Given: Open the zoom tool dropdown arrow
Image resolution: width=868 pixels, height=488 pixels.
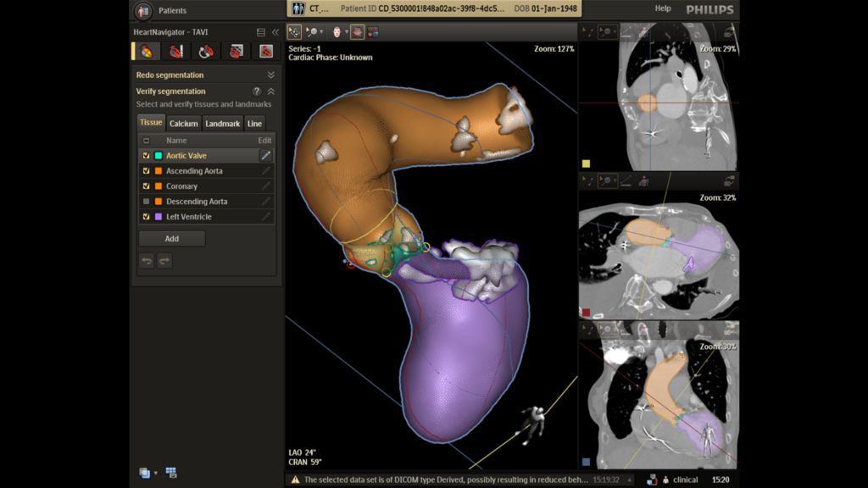Looking at the screenshot, I should 321,32.
